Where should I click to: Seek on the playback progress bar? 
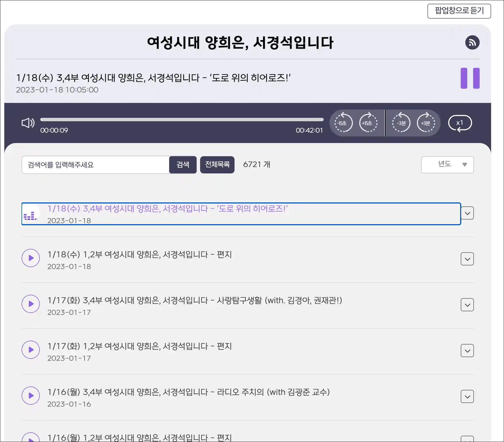tap(182, 120)
